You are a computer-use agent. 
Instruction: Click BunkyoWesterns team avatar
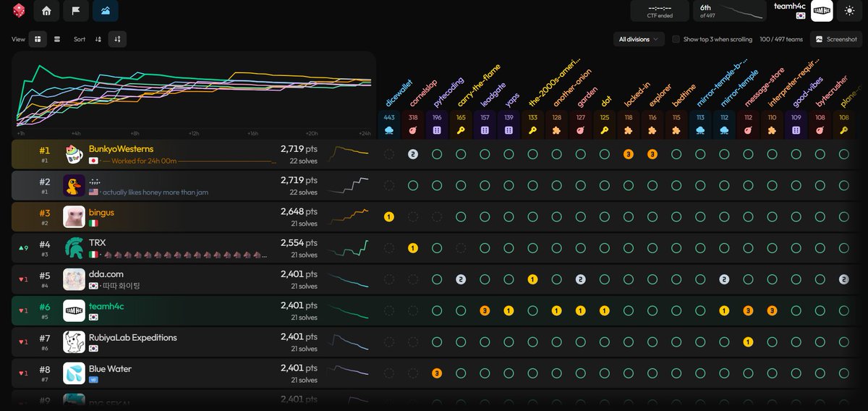coord(74,154)
